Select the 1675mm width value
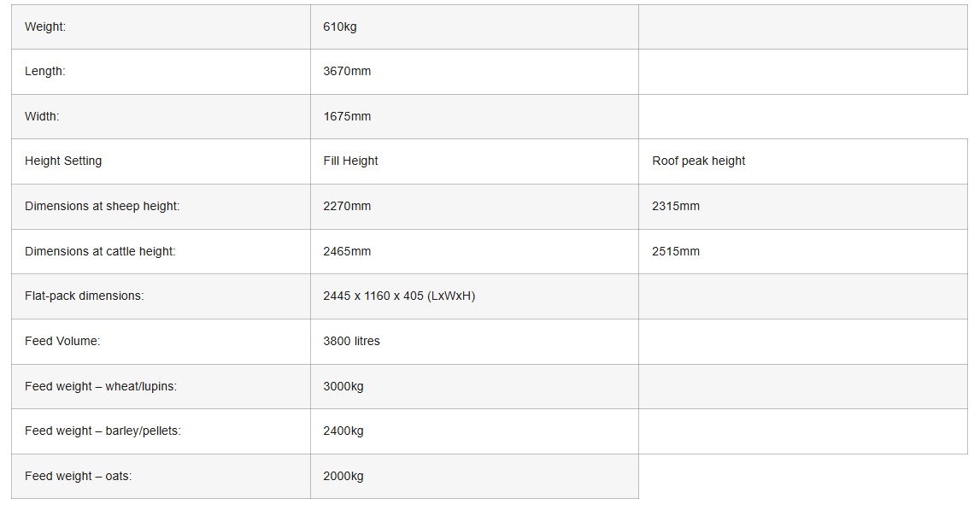 (347, 116)
